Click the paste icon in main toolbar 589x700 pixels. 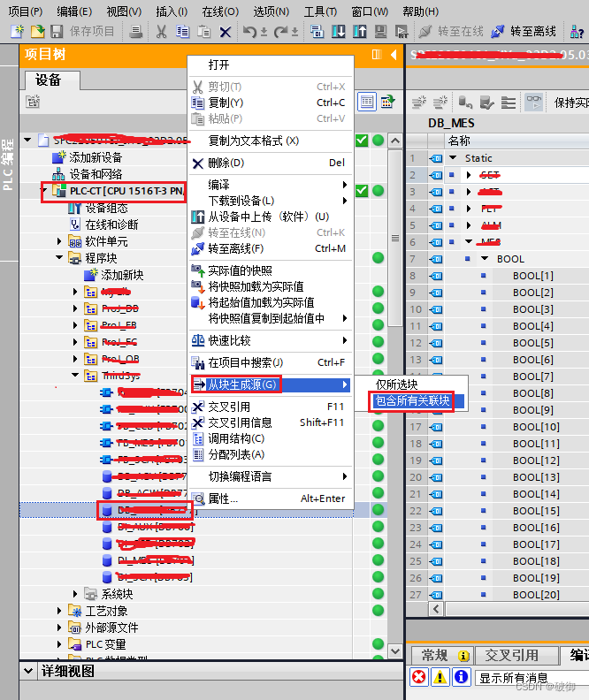pyautogui.click(x=203, y=31)
